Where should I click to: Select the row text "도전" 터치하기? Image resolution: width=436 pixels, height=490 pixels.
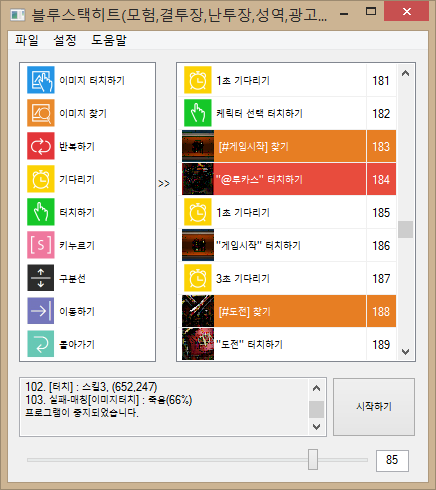249,344
